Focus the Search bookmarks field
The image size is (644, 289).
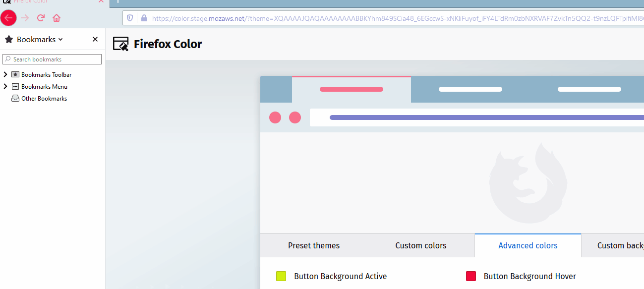(52, 59)
